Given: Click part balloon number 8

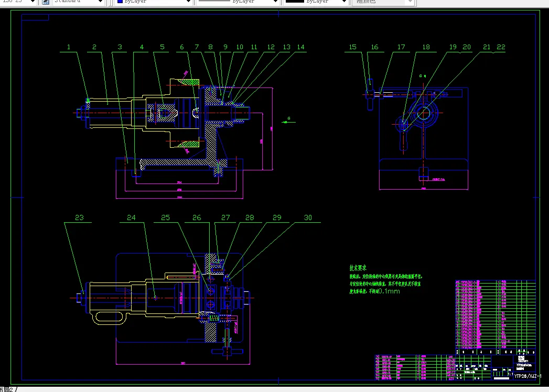Looking at the screenshot, I should (210, 47).
